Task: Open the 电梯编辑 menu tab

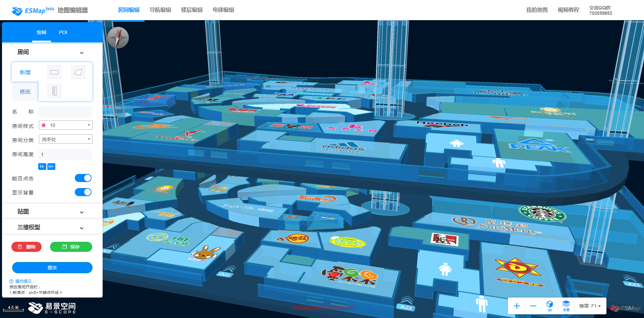Action: (x=223, y=10)
